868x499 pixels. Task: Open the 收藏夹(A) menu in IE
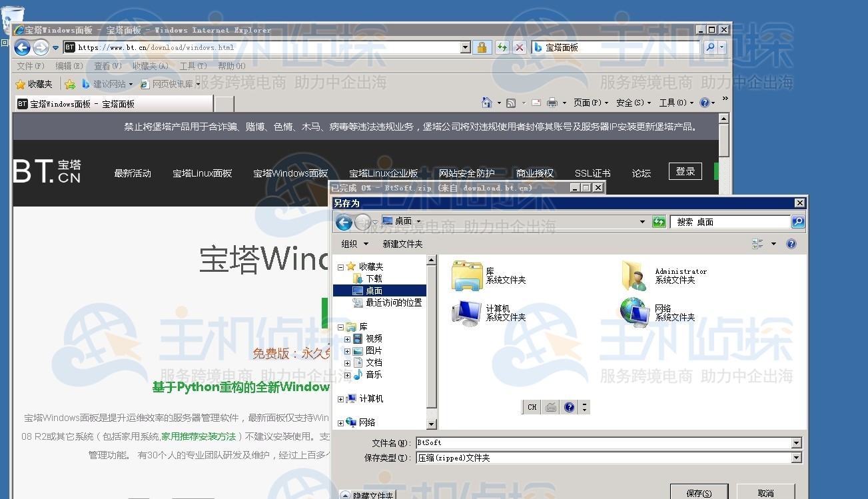[151, 66]
